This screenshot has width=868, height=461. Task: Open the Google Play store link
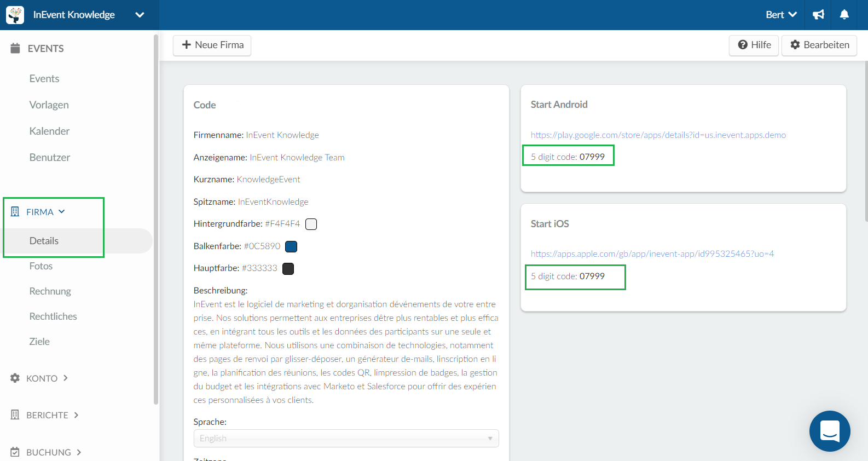click(658, 135)
